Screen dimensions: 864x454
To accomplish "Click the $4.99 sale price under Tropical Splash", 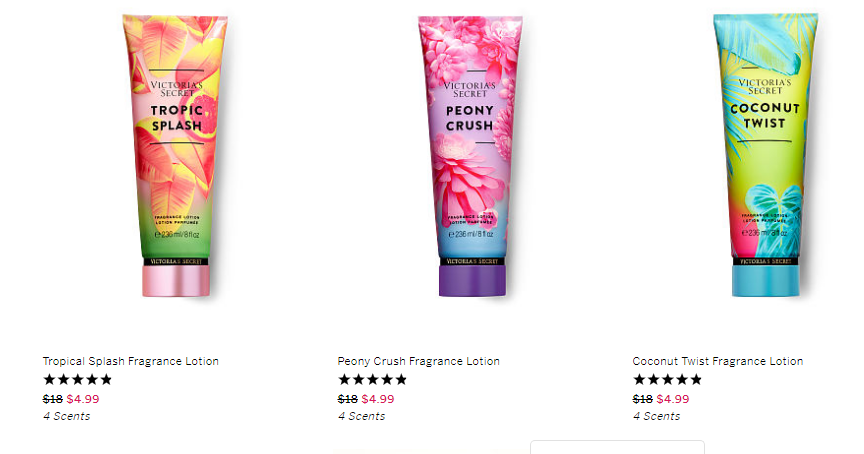I will (83, 399).
